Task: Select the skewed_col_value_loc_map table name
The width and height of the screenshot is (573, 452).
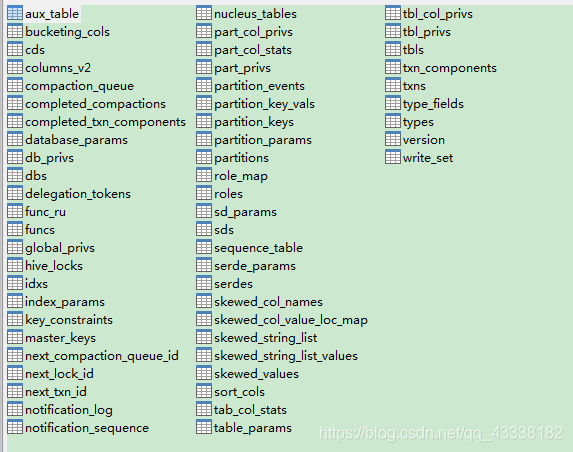Action: click(291, 320)
